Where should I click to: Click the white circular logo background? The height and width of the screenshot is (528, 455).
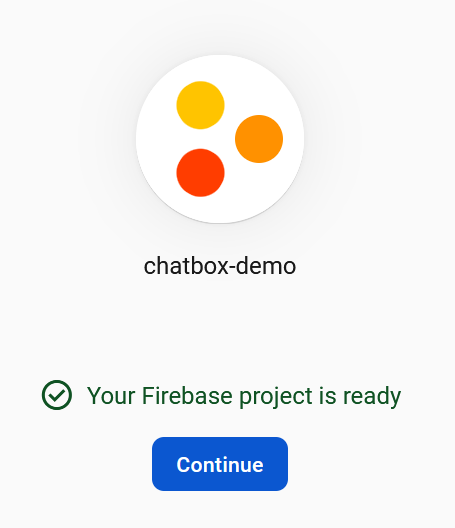[x=220, y=139]
